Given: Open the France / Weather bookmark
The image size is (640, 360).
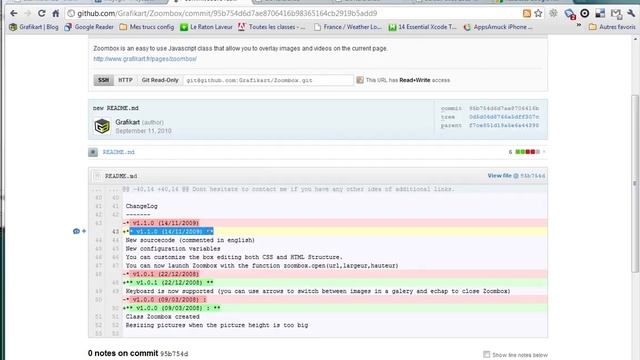Looking at the screenshot, I should [348, 27].
